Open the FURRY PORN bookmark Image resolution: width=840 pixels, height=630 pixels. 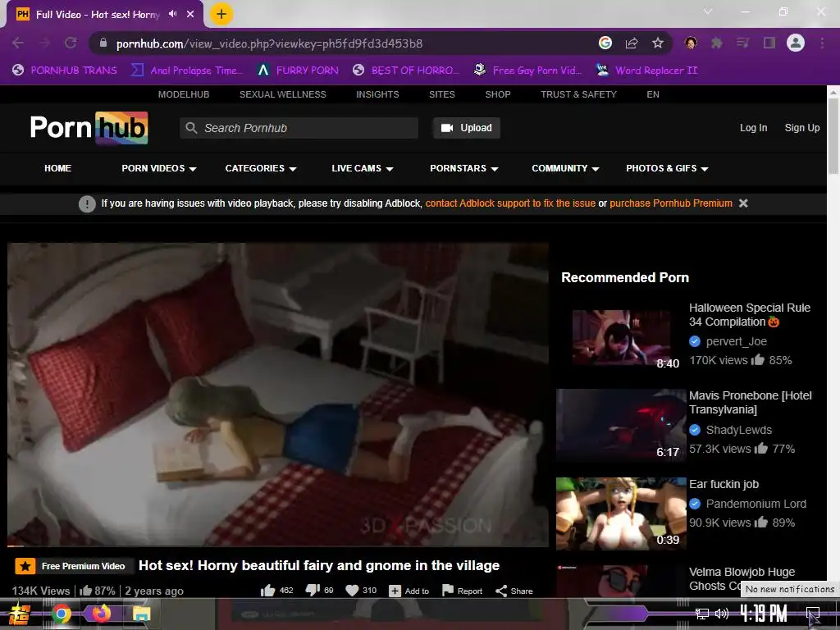tap(299, 71)
